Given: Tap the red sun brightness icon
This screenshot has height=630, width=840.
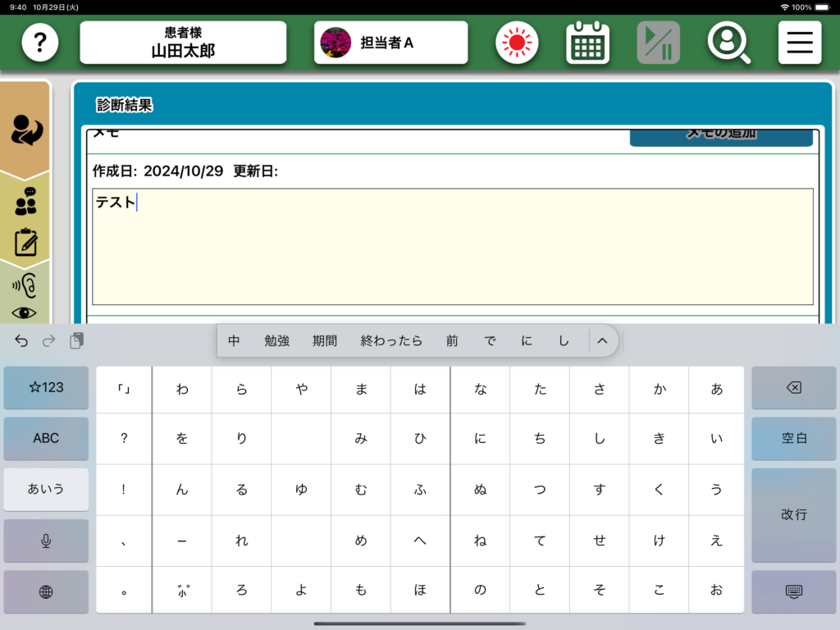Looking at the screenshot, I should (x=517, y=43).
